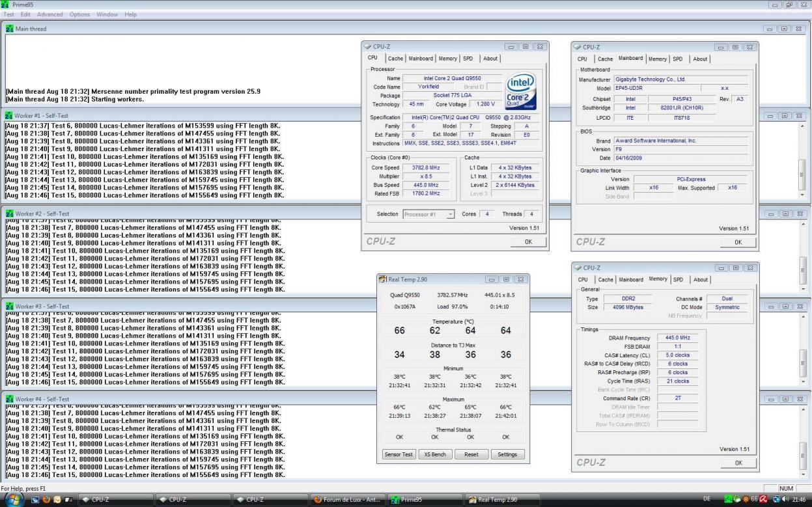Click the Intel Core 2 Quad logo in CPU-Z

(522, 91)
